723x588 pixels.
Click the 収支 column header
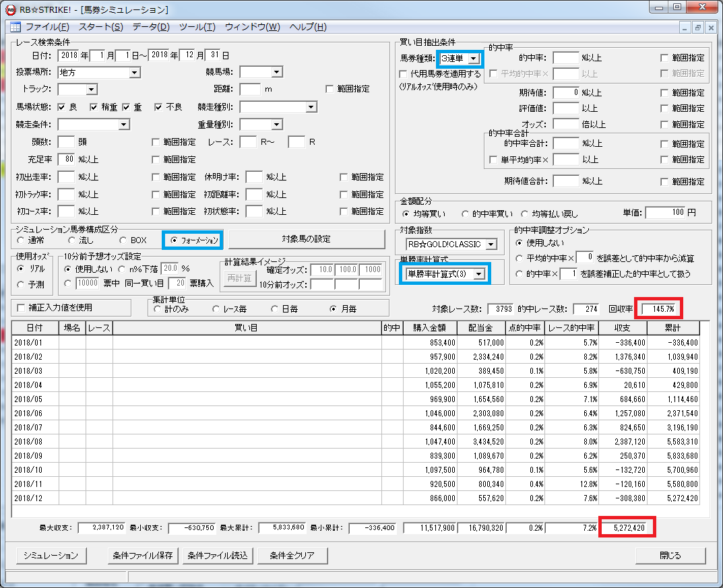[x=622, y=328]
